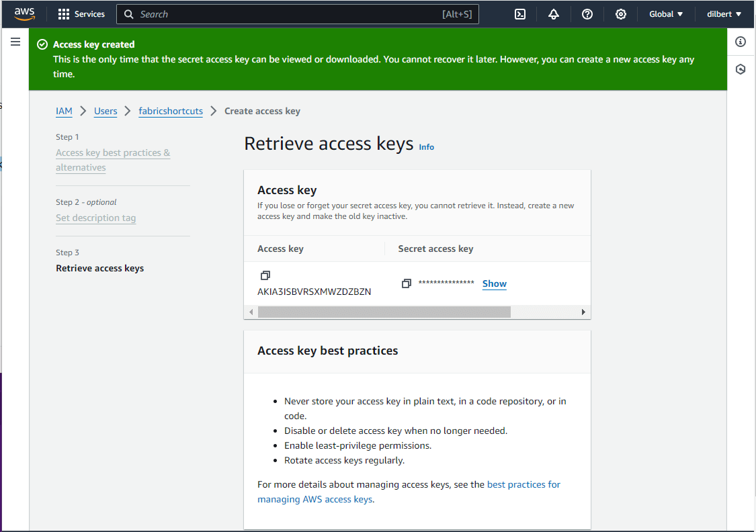756x532 pixels.
Task: Expand the side navigation hamburger menu
Action: click(x=15, y=42)
